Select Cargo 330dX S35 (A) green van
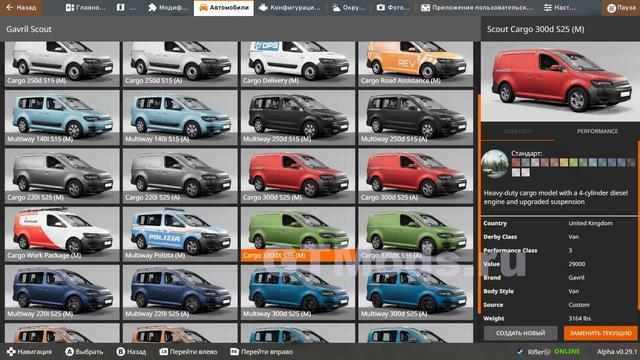The height and width of the screenshot is (360, 640). tap(416, 234)
